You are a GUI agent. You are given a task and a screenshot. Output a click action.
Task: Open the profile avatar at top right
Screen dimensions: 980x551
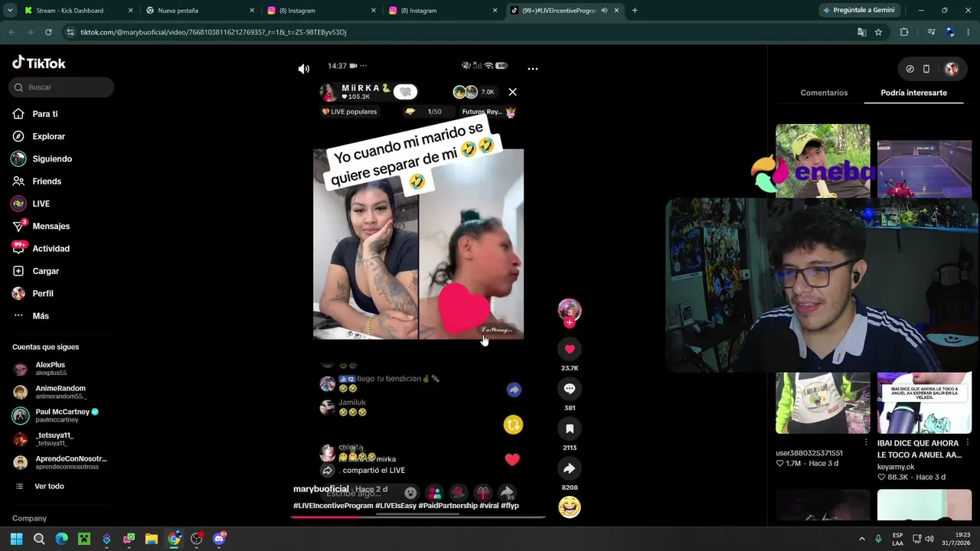(952, 69)
